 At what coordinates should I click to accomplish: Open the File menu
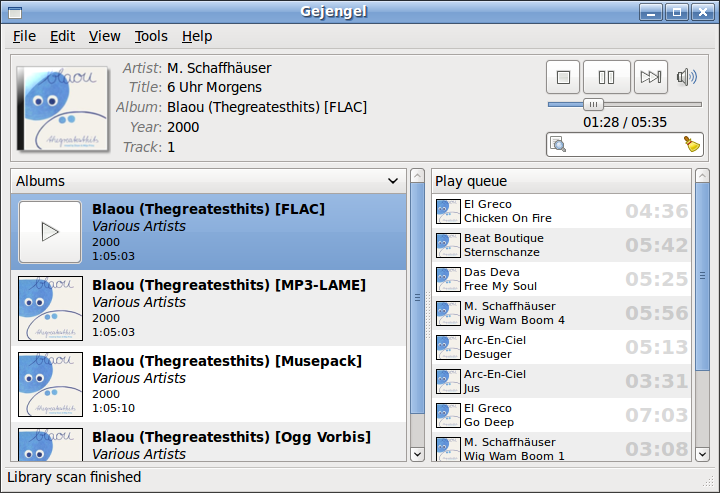click(x=24, y=36)
